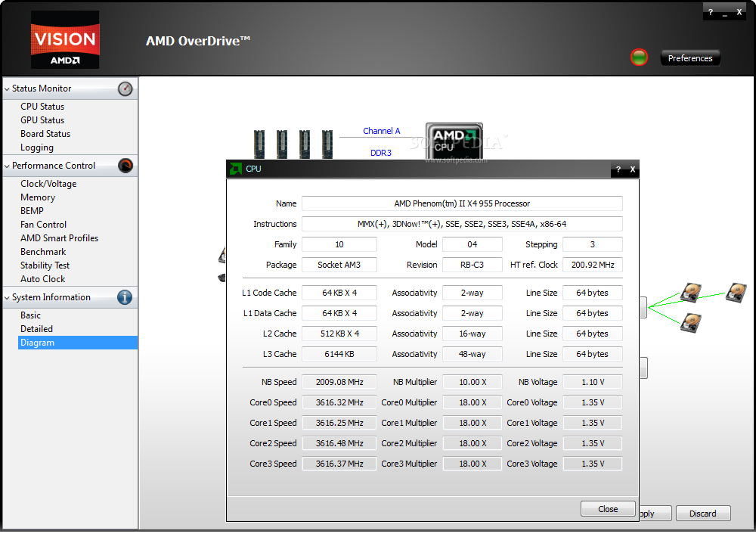Open Fan Control page
Image resolution: width=756 pixels, height=537 pixels.
[x=43, y=225]
